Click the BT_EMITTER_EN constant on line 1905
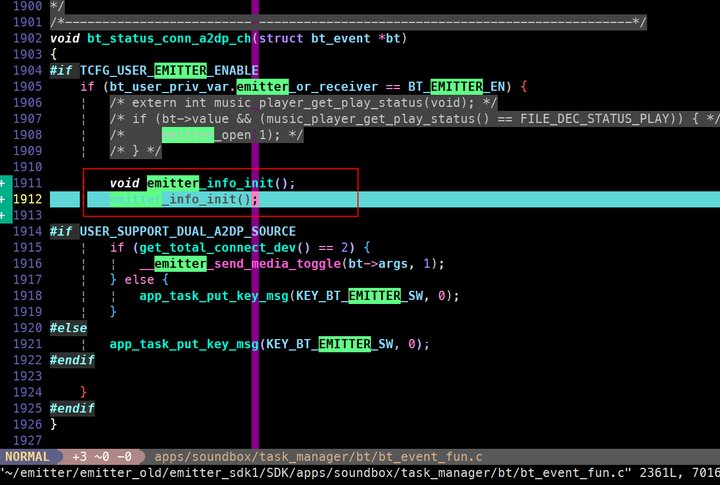The image size is (720, 485). click(456, 87)
